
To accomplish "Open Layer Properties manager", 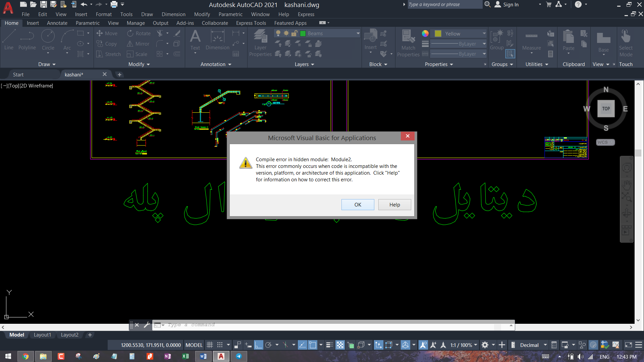I will (260, 43).
